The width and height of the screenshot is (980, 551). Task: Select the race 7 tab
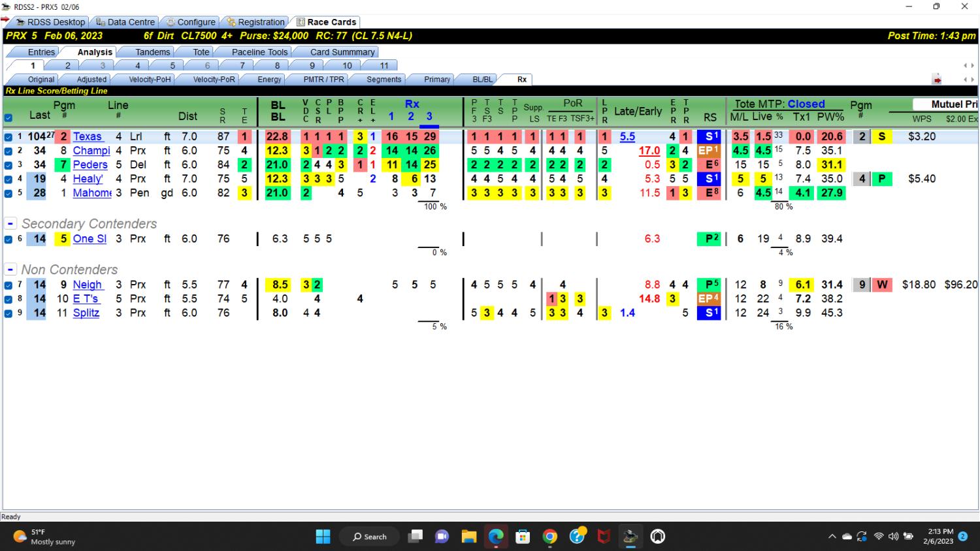242,65
